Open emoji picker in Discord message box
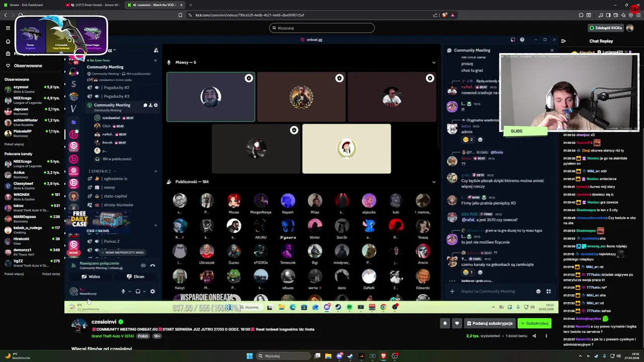The width and height of the screenshot is (644, 362). coord(538,291)
